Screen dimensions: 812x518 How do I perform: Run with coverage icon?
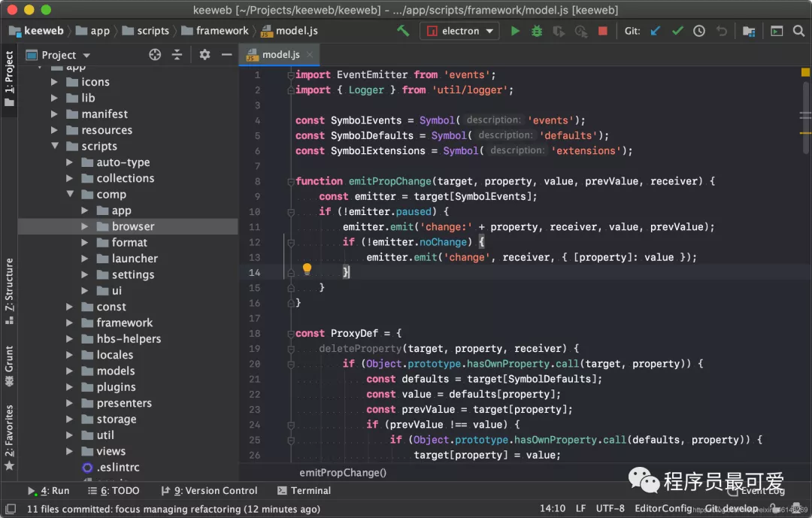pyautogui.click(x=559, y=31)
